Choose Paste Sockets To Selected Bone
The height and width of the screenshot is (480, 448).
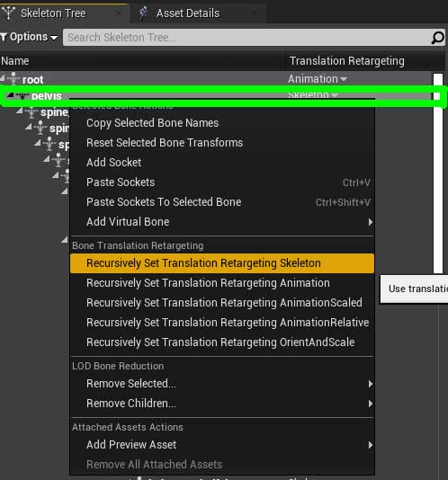tap(222, 202)
